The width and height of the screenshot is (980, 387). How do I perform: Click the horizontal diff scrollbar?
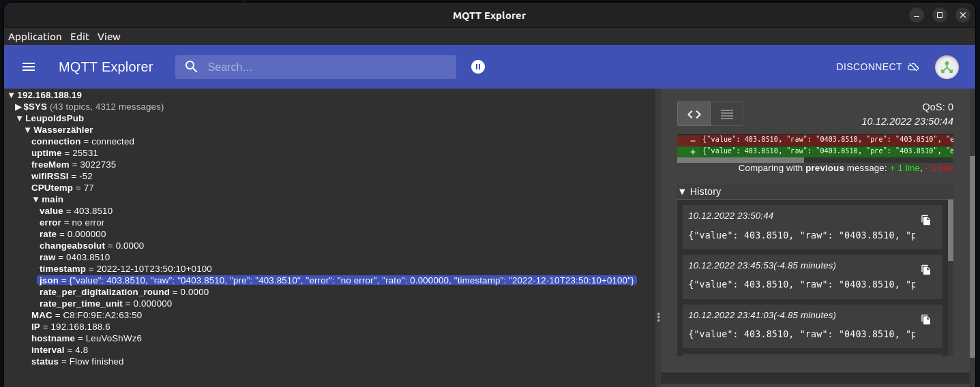[741, 160]
